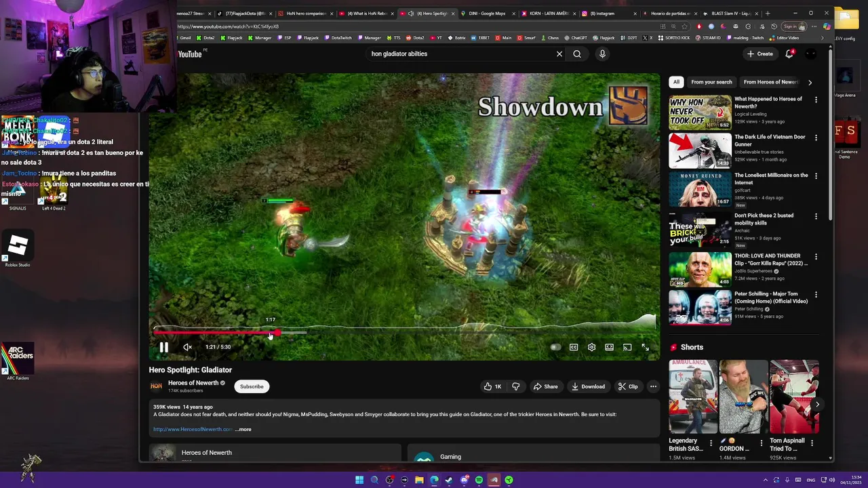Open options for Loneliest Millionaire video
Image resolution: width=868 pixels, height=488 pixels.
816,176
